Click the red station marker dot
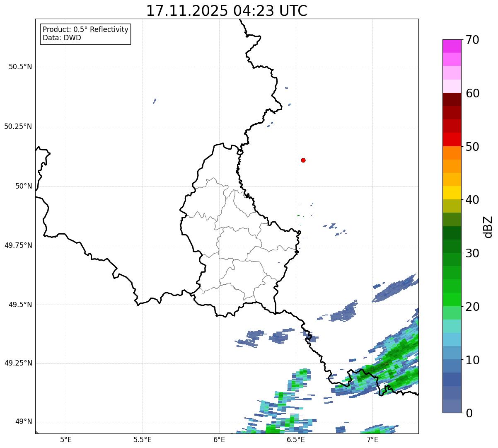 click(303, 160)
